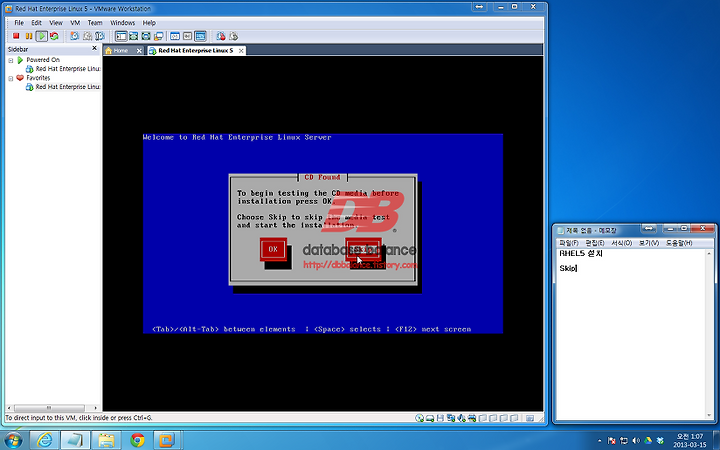This screenshot has width=720, height=450.
Task: Switch to the Home tab
Action: click(x=120, y=51)
